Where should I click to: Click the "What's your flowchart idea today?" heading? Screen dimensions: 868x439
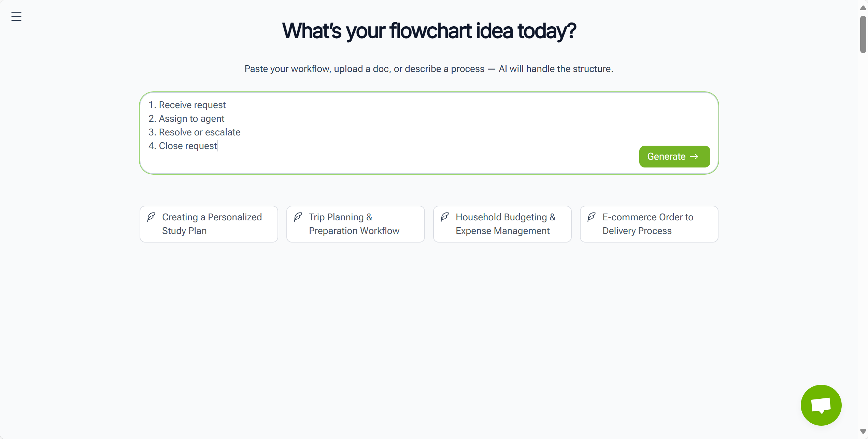429,31
